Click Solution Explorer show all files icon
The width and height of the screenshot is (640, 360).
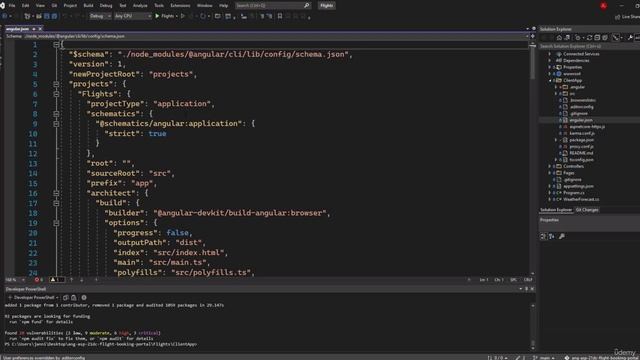pyautogui.click(x=605, y=38)
